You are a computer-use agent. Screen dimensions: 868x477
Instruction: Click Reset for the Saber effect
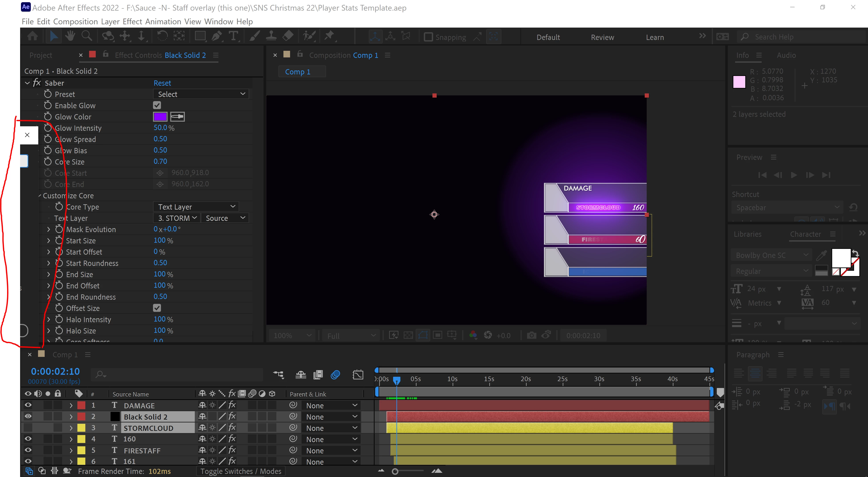pyautogui.click(x=162, y=83)
